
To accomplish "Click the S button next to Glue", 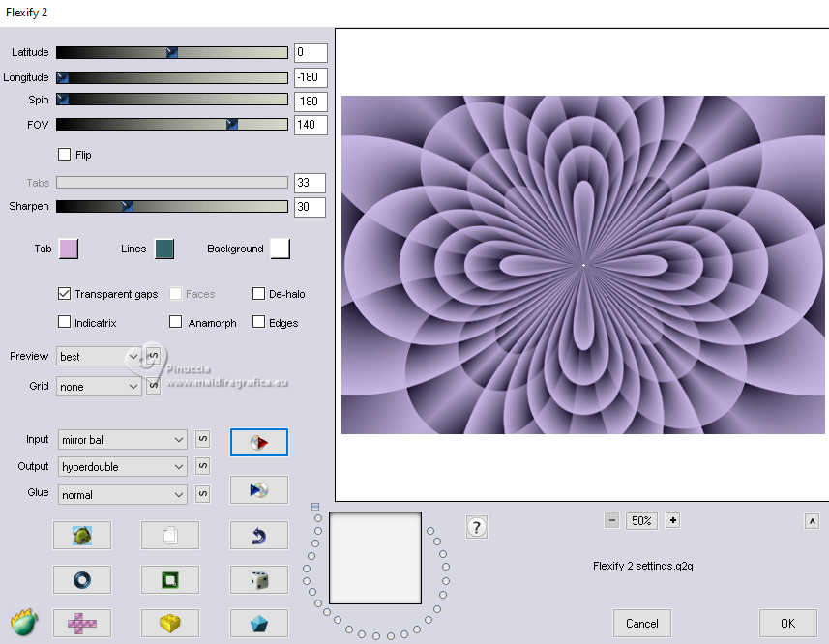I will [x=202, y=494].
